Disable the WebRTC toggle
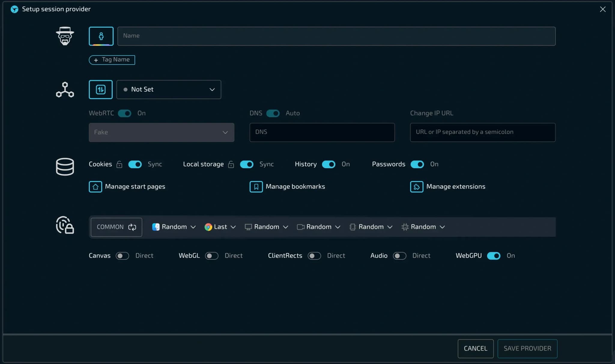The height and width of the screenshot is (364, 615). [x=125, y=113]
